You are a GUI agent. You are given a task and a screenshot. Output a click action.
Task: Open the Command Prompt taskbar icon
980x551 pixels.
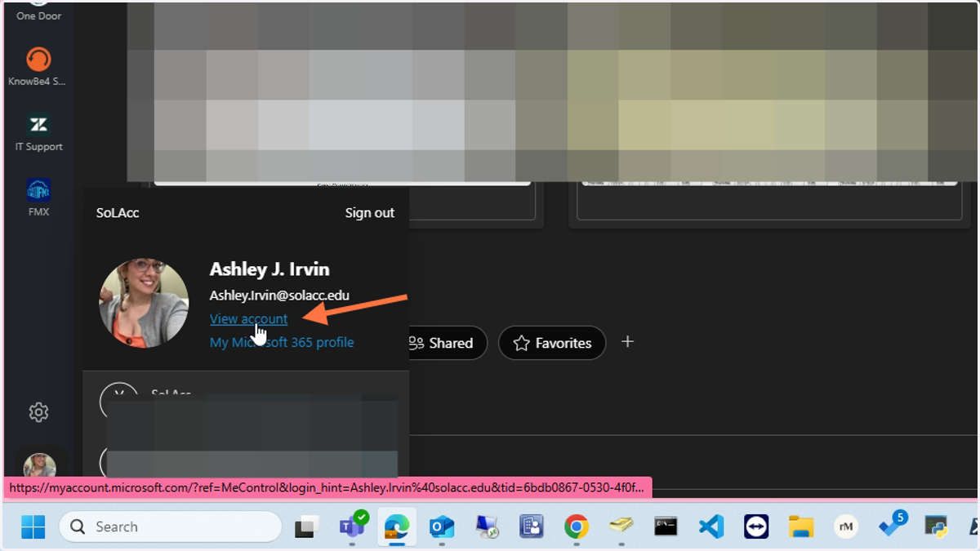pos(666,527)
